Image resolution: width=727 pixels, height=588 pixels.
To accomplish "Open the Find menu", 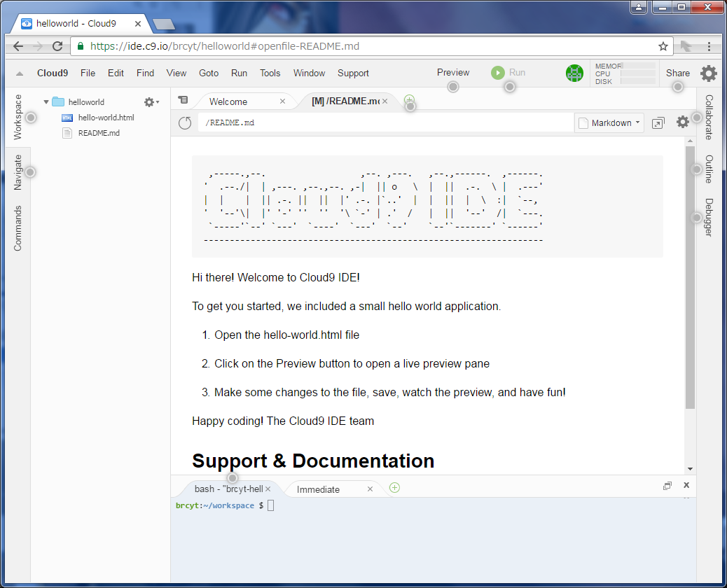I will click(145, 73).
